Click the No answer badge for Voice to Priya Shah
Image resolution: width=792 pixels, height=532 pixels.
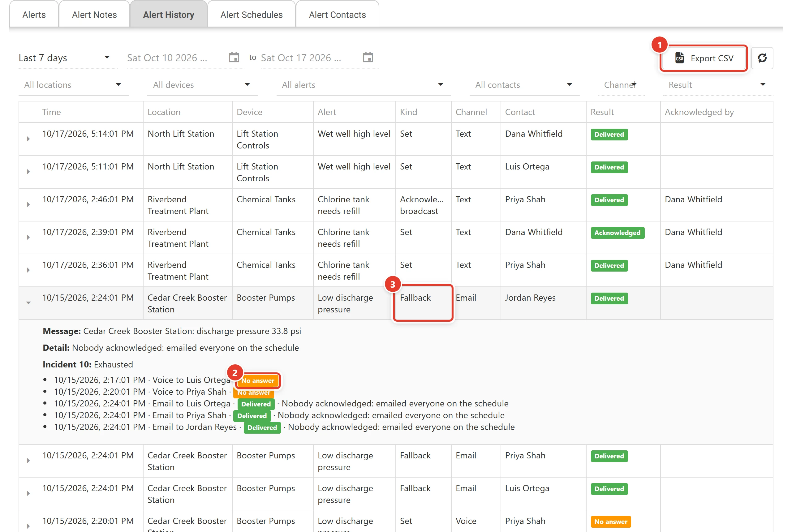click(x=254, y=393)
